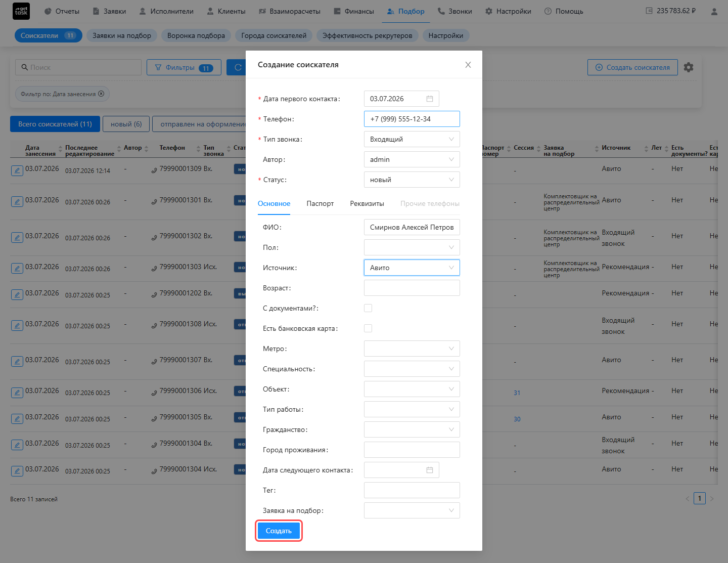Viewport: 728px width, 563px height.
Task: Toggle the Есть банковская карта checkbox
Action: [x=368, y=328]
